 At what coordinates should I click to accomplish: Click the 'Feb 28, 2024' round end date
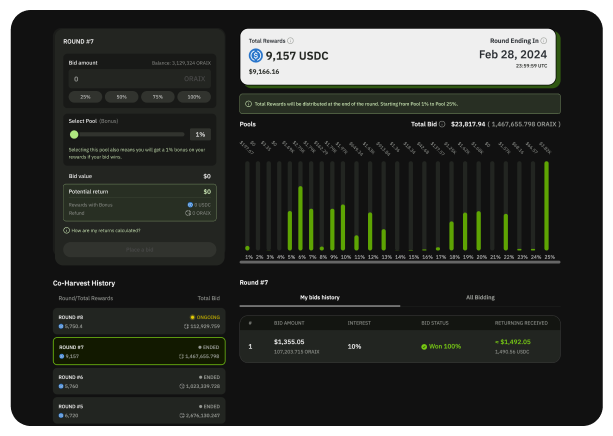pyautogui.click(x=513, y=54)
